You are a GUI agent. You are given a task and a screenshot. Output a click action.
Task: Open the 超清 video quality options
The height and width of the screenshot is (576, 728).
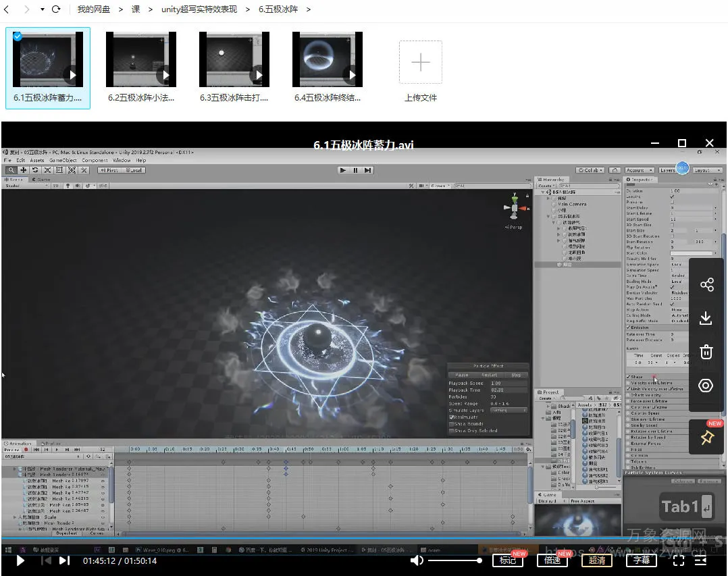click(597, 560)
